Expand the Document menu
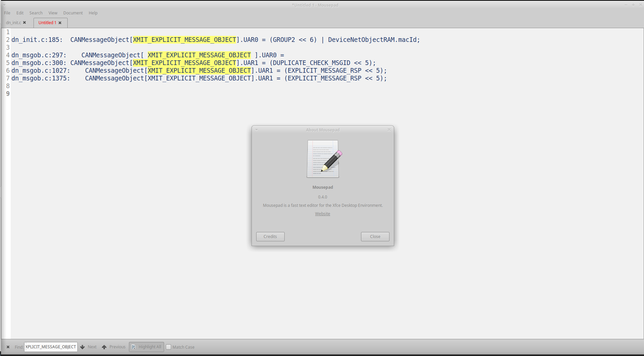The image size is (644, 356). 73,13
